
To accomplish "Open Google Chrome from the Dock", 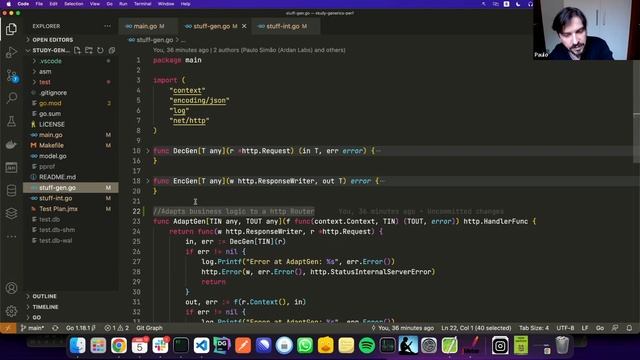I will (x=119, y=345).
